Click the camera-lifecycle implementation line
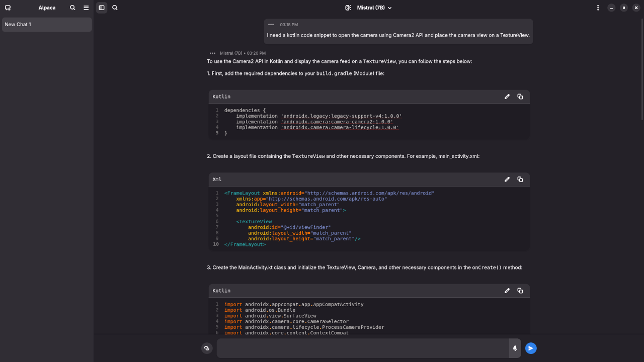 [317, 128]
